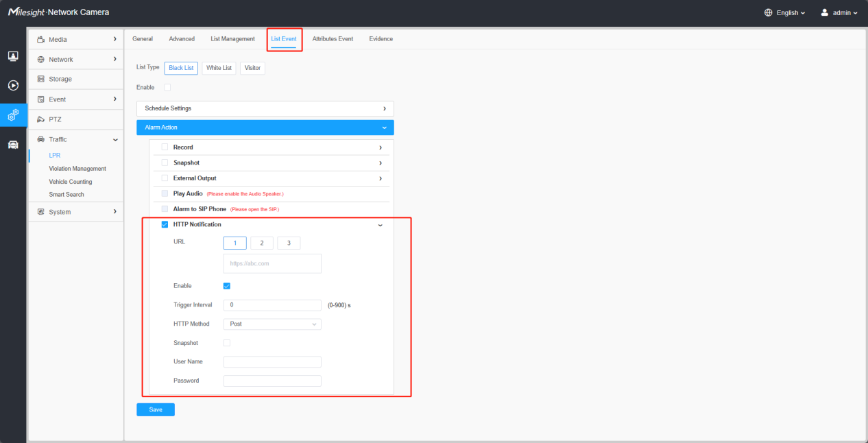Viewport: 868px width, 443px height.
Task: Click the Media camera icon
Action: pos(41,40)
